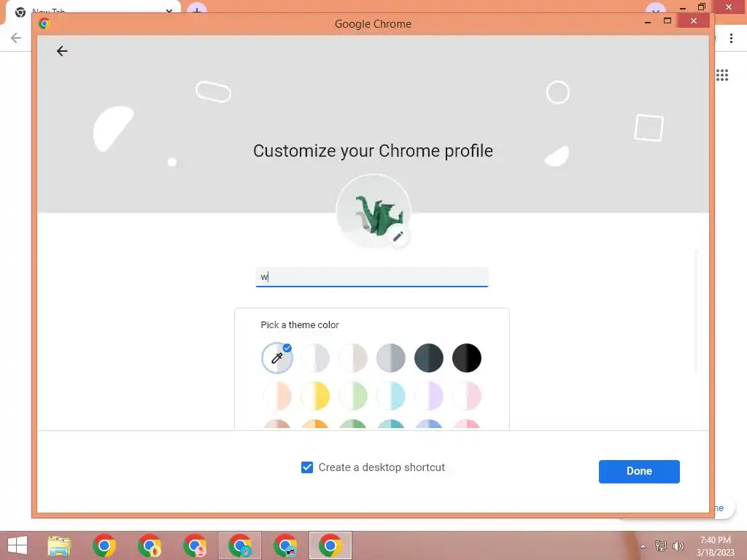The image size is (747, 560).
Task: Pick the light peach theme color
Action: (x=277, y=396)
